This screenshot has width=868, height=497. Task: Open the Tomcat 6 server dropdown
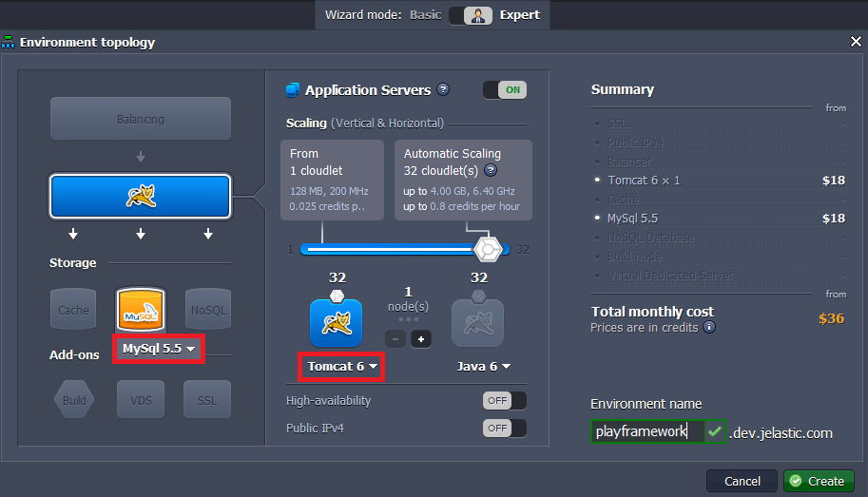pos(341,367)
